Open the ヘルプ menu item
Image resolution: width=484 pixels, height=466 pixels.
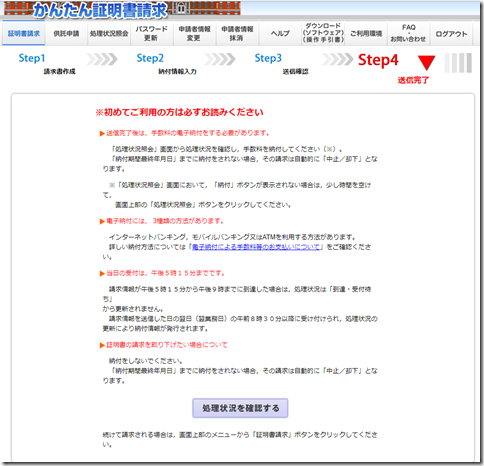click(x=280, y=33)
